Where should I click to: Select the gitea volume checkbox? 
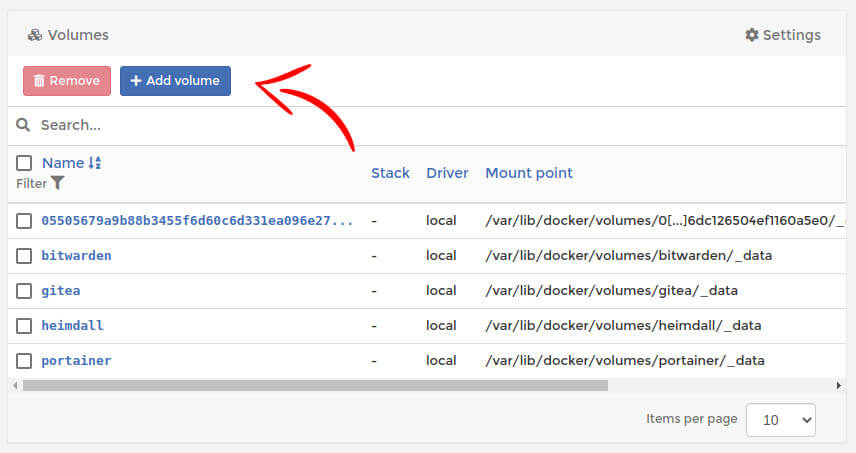(x=24, y=291)
